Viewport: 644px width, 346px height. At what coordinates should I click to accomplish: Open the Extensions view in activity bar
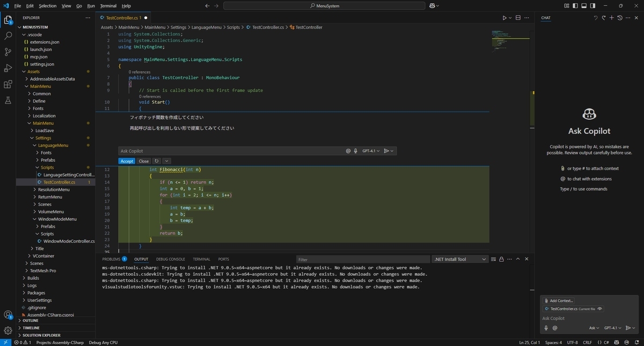point(8,84)
